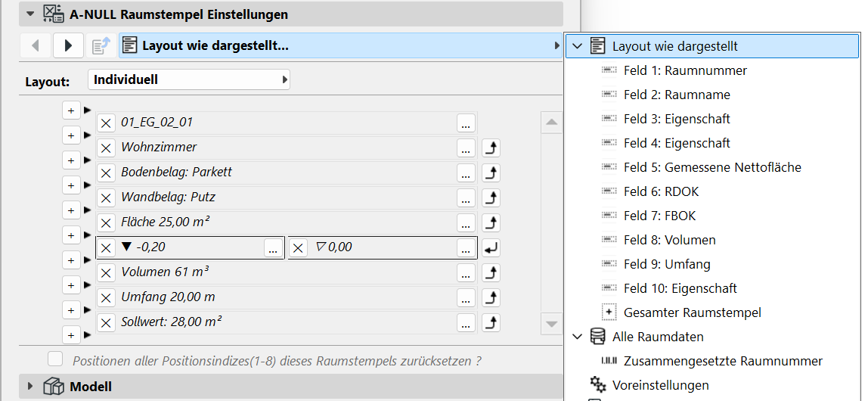The image size is (868, 401).
Task: Choose Gesamter Raumstempel from the list
Action: click(692, 312)
